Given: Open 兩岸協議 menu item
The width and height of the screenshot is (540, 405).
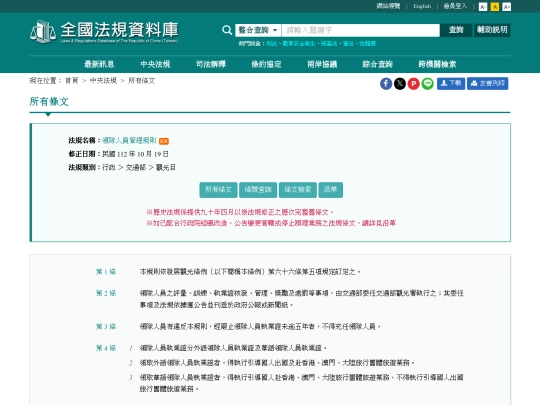Looking at the screenshot, I should (322, 64).
